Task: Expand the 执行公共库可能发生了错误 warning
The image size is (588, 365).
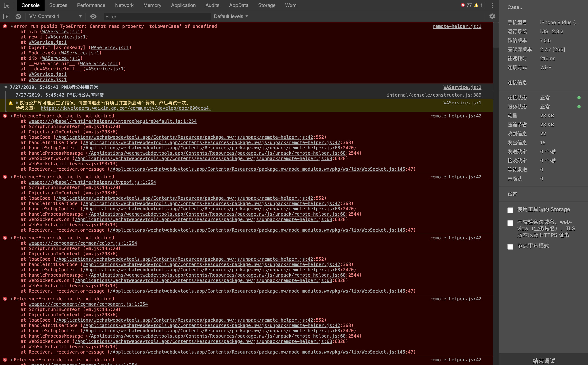Action: (17, 103)
